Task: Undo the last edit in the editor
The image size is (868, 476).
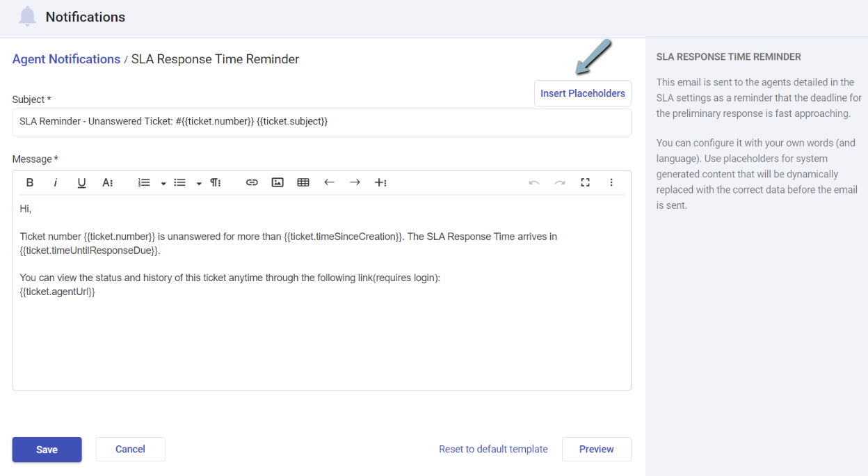Action: point(534,182)
